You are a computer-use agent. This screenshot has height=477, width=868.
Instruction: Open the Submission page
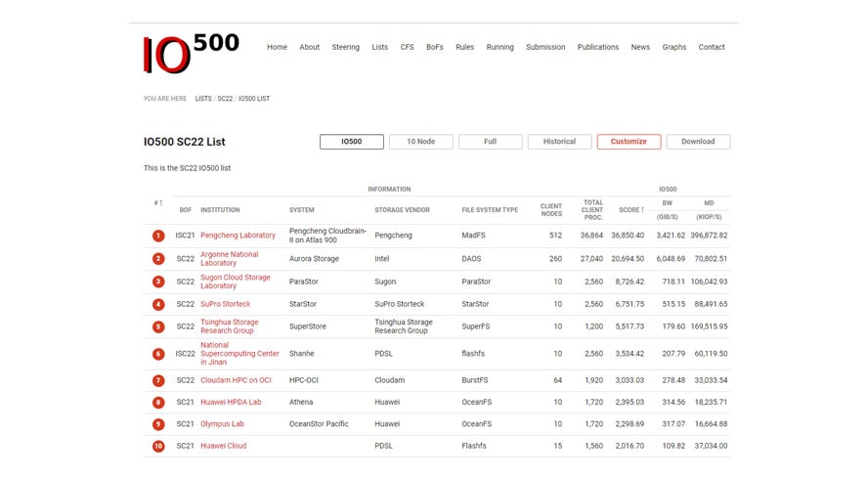point(545,47)
